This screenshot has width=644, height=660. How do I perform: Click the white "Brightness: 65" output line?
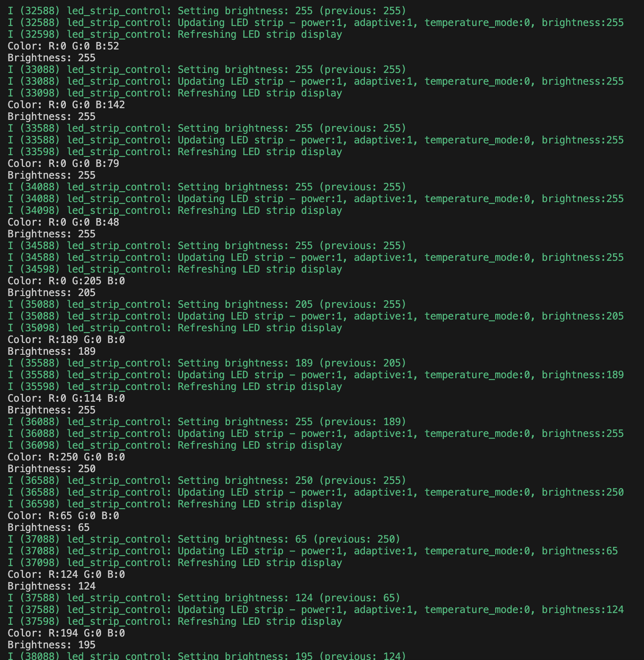pos(49,527)
